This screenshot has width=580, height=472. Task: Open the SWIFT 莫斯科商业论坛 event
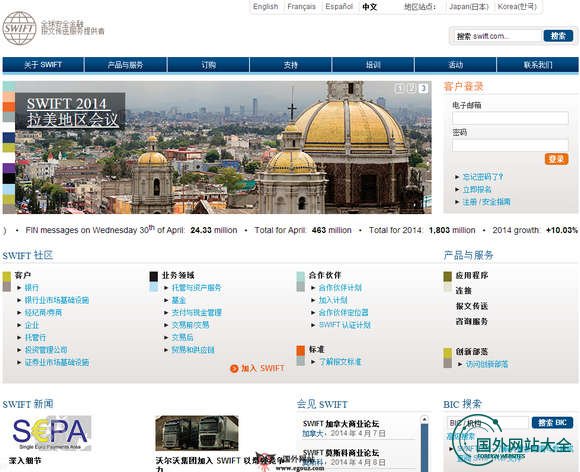click(341, 452)
